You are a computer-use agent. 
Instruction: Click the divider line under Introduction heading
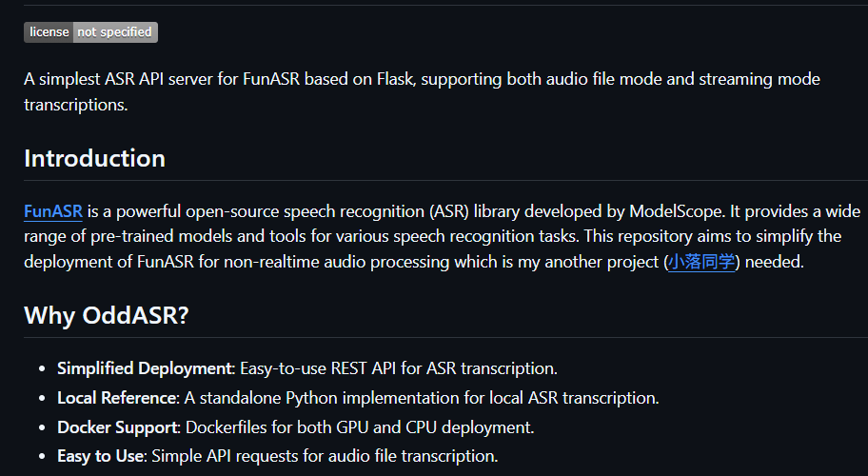coord(445,181)
